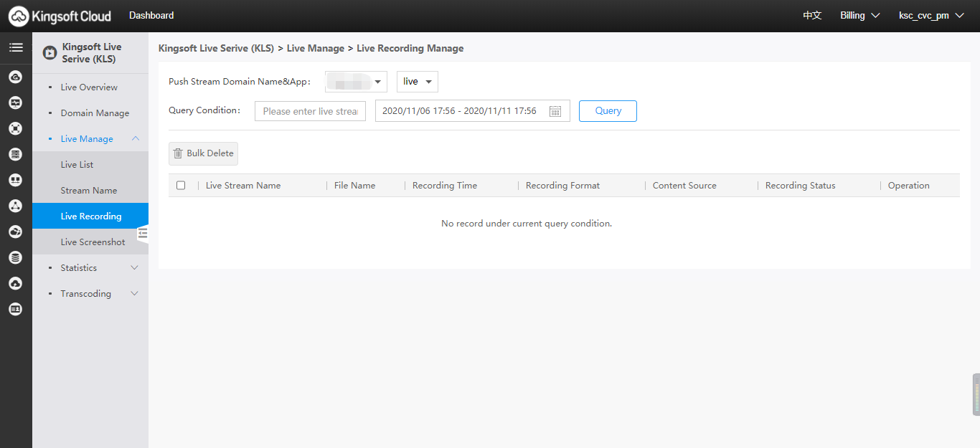Click the Operation column header
This screenshot has height=448, width=980.
(x=909, y=186)
